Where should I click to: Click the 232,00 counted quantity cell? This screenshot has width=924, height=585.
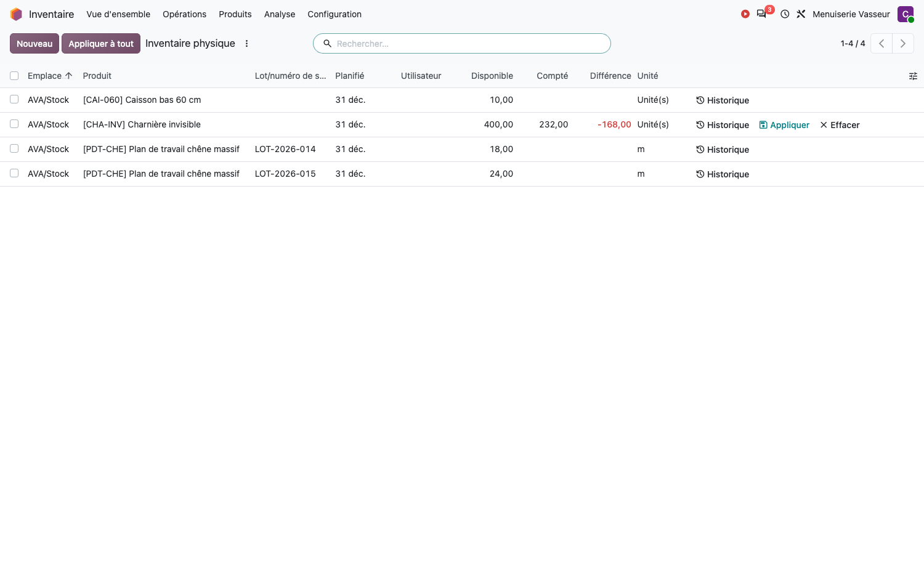click(553, 124)
